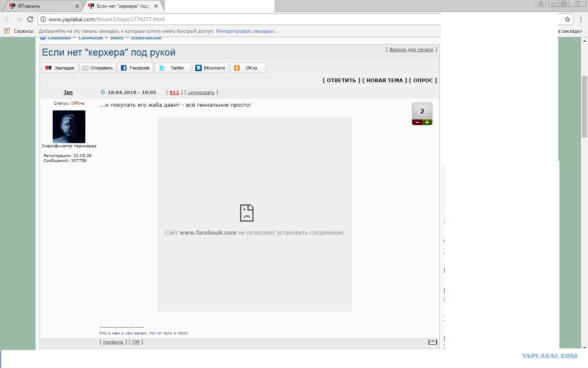This screenshot has height=368, width=588.
Task: Open the Сервисы apps shortcut
Action: coord(19,31)
